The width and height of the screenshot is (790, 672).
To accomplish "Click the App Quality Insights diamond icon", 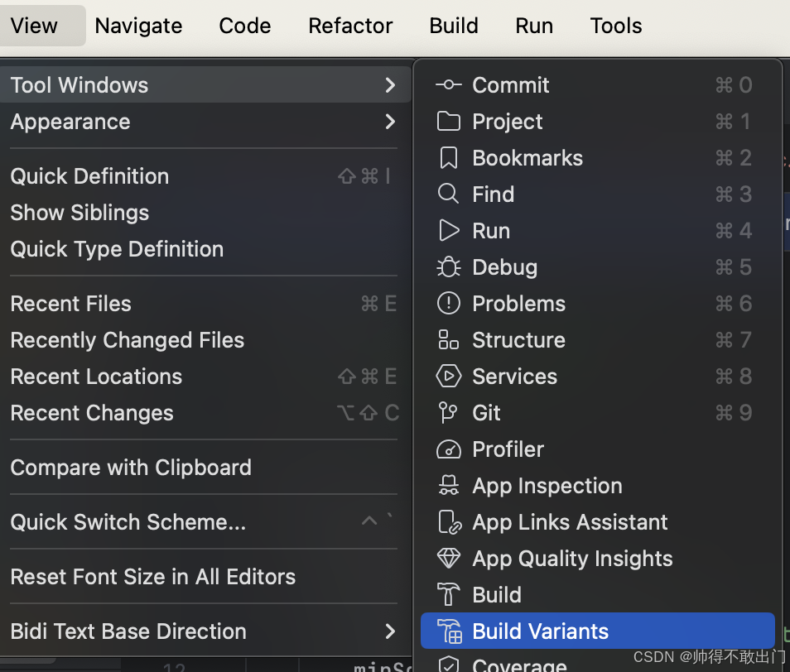I will [x=448, y=559].
